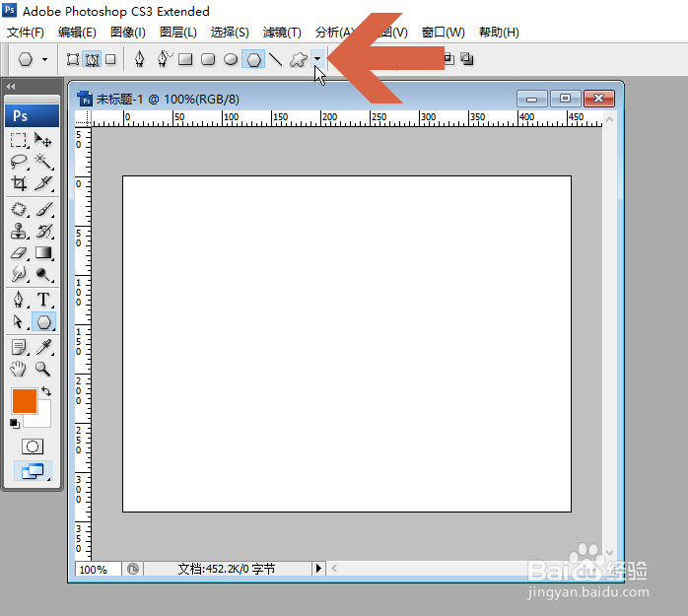Select the Spot Healing Brush tool
The height and width of the screenshot is (616, 688).
pos(19,209)
